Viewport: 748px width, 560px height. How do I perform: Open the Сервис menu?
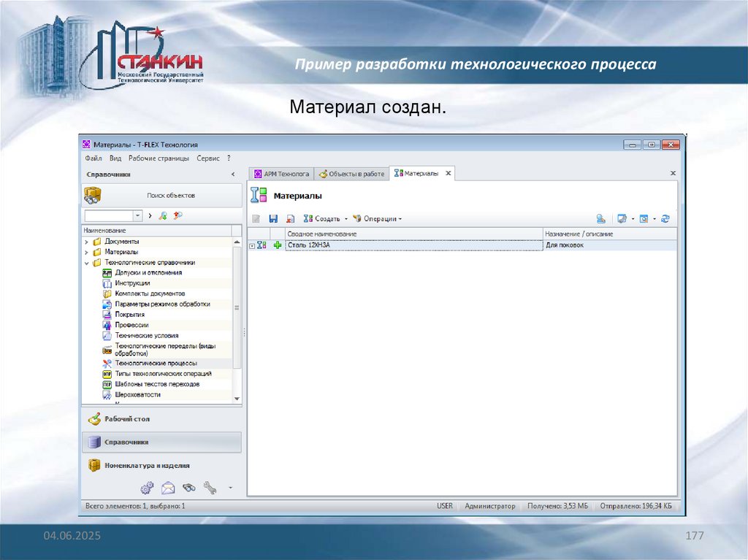pyautogui.click(x=208, y=158)
